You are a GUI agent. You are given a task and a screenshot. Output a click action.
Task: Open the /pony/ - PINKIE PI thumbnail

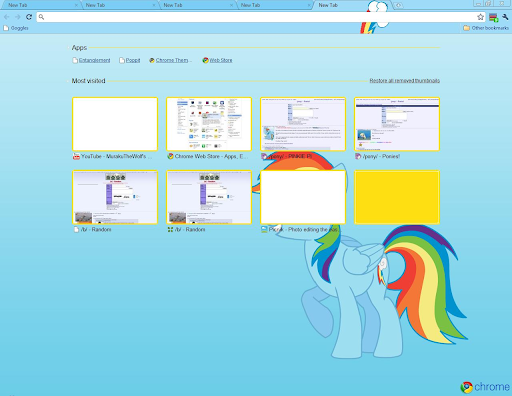click(x=303, y=124)
